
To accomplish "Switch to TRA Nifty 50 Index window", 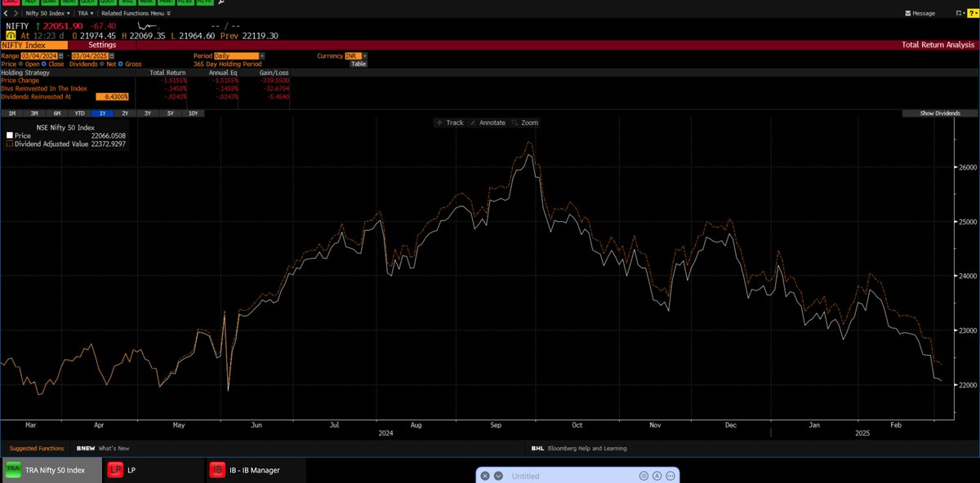I will click(51, 470).
